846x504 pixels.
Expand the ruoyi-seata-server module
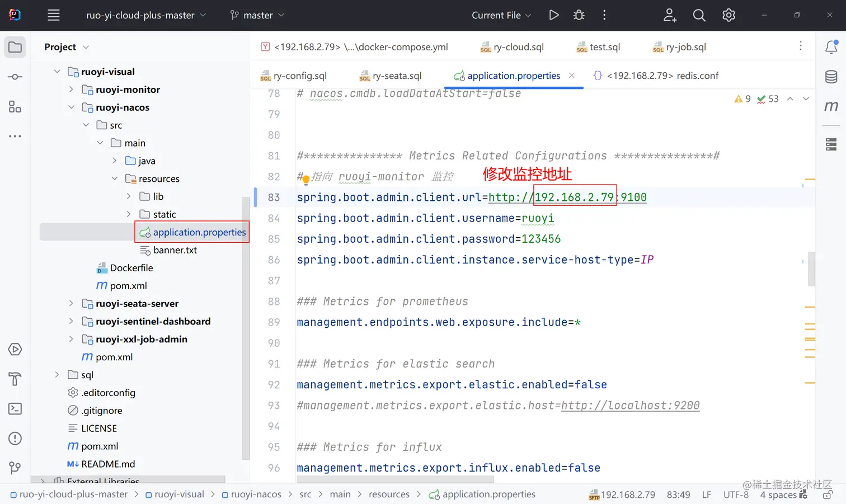[71, 303]
